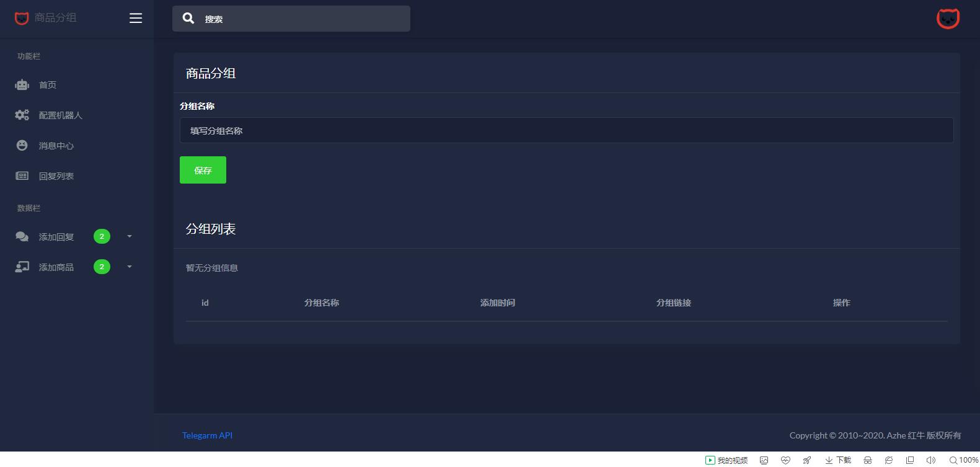Click the red cat logo in the sidebar header
980x467 pixels.
pos(22,19)
